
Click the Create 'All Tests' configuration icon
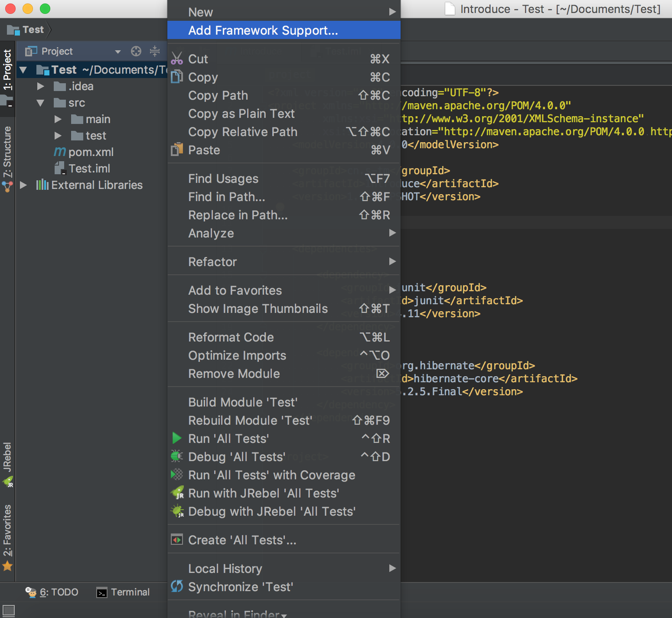click(177, 540)
